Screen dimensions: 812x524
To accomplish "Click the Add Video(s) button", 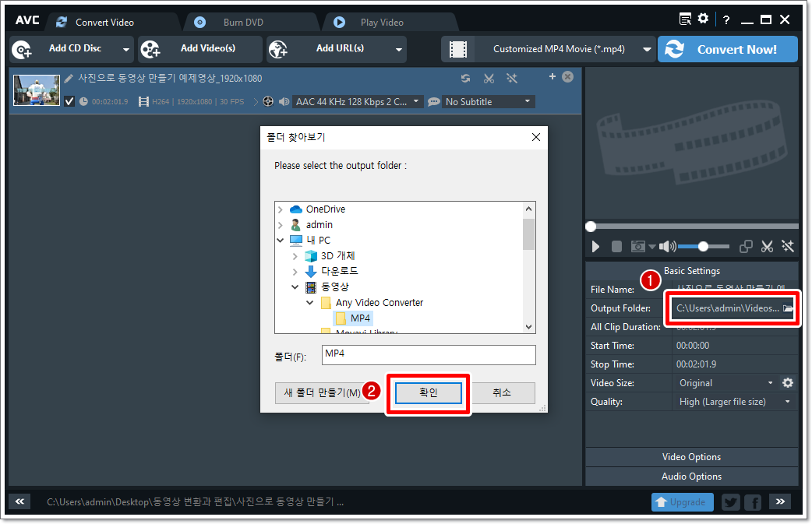I will point(200,49).
